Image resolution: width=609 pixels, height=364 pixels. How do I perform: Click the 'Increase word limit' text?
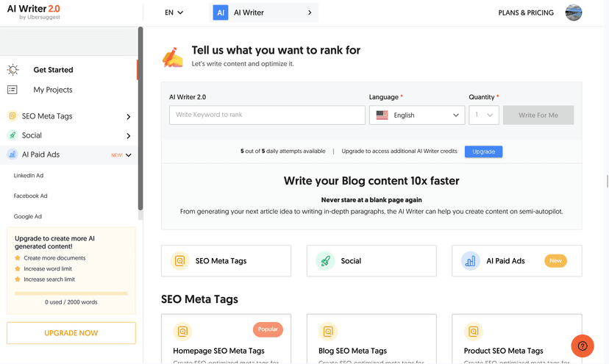(x=48, y=268)
